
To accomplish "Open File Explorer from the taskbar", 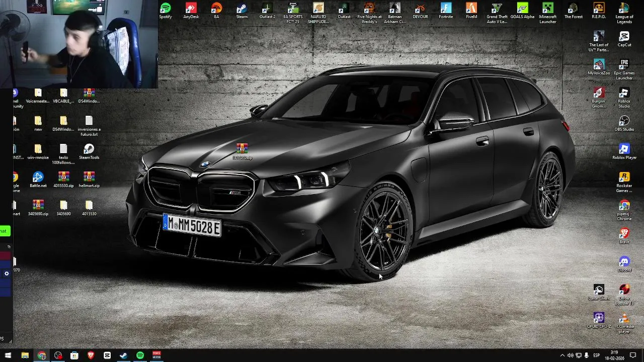I will (25, 355).
